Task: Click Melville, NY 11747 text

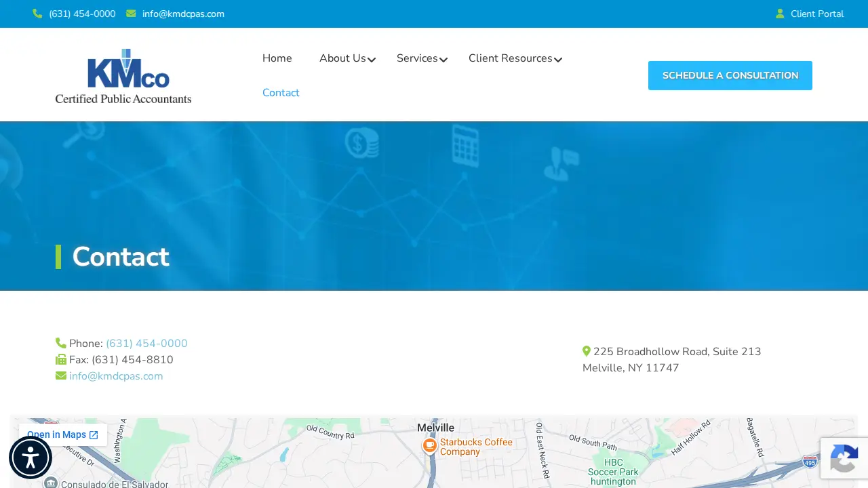Action: [631, 368]
